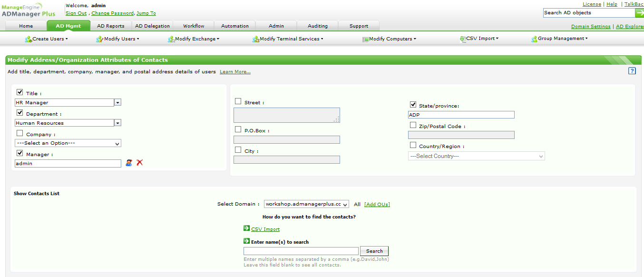Image resolution: width=644 pixels, height=277 pixels.
Task: Click the Change Password link
Action: click(x=112, y=13)
